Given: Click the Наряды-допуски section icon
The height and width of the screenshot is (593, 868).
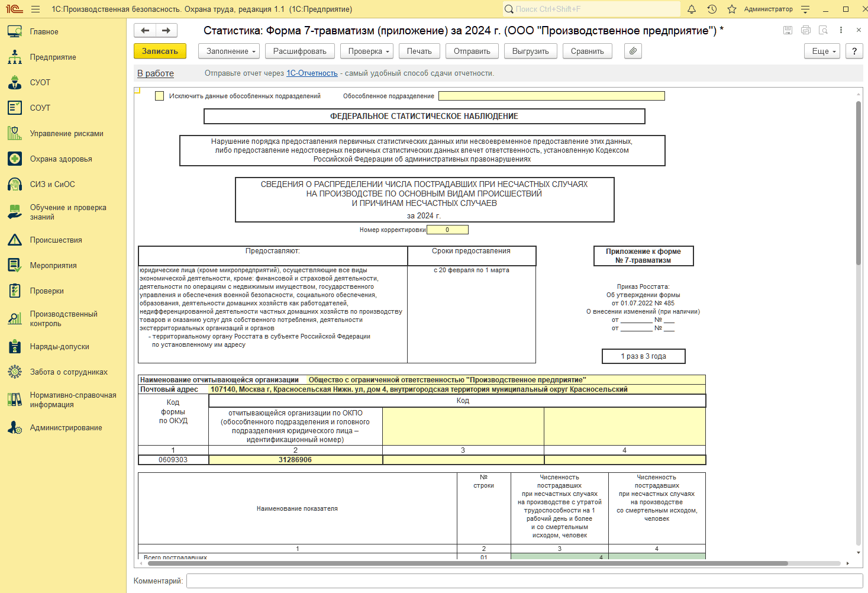Looking at the screenshot, I should tap(15, 347).
